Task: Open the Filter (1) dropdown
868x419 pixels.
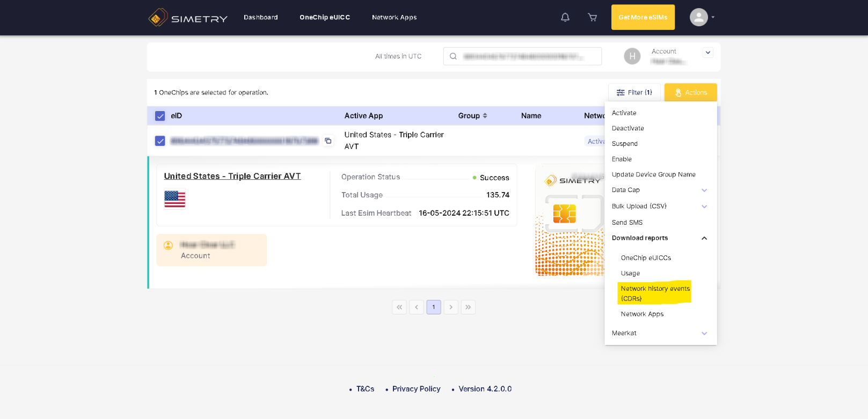Action: click(634, 92)
